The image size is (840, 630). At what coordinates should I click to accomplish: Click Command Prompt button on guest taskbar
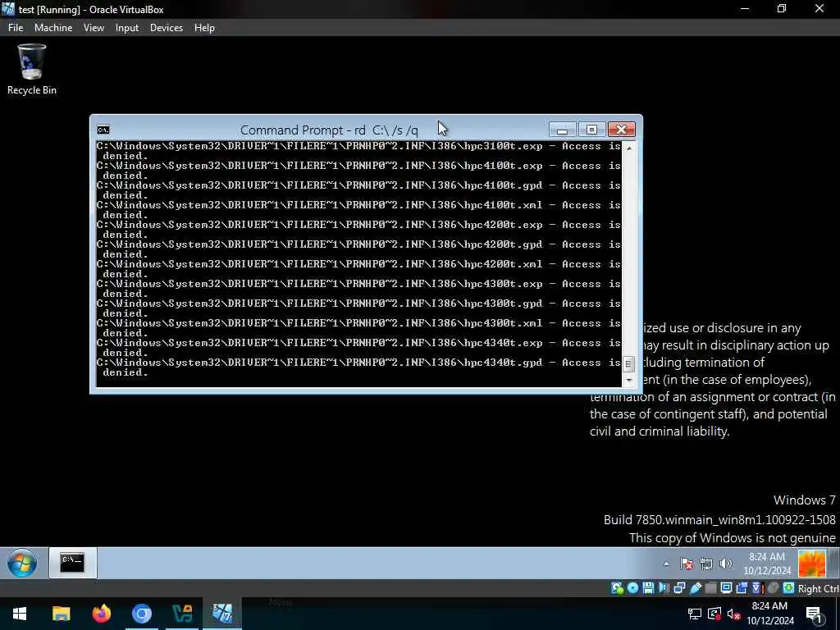73,563
